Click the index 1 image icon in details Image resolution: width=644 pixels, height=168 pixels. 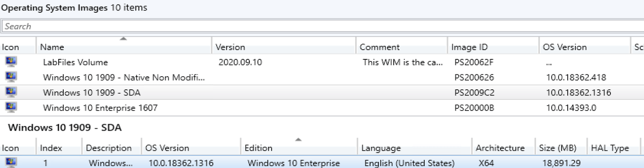pyautogui.click(x=11, y=163)
